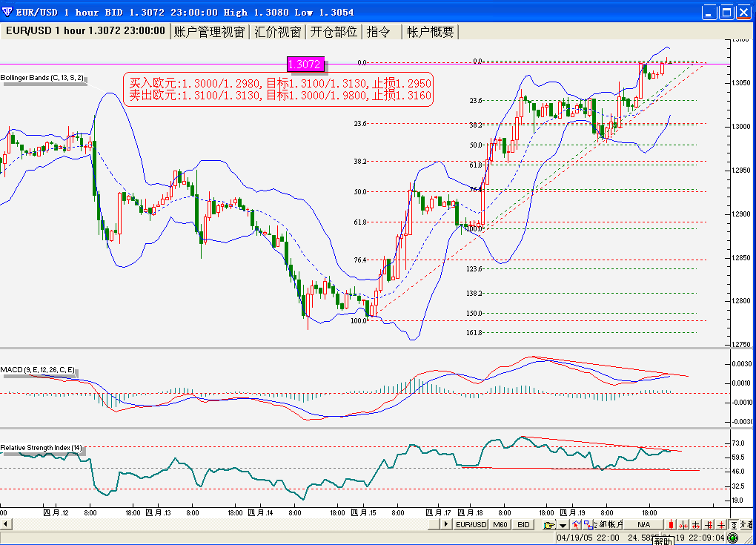Image resolution: width=756 pixels, height=545 pixels.
Task: Click the Bollinger Bands (C, 13, S, 2) label
Action: pos(42,78)
